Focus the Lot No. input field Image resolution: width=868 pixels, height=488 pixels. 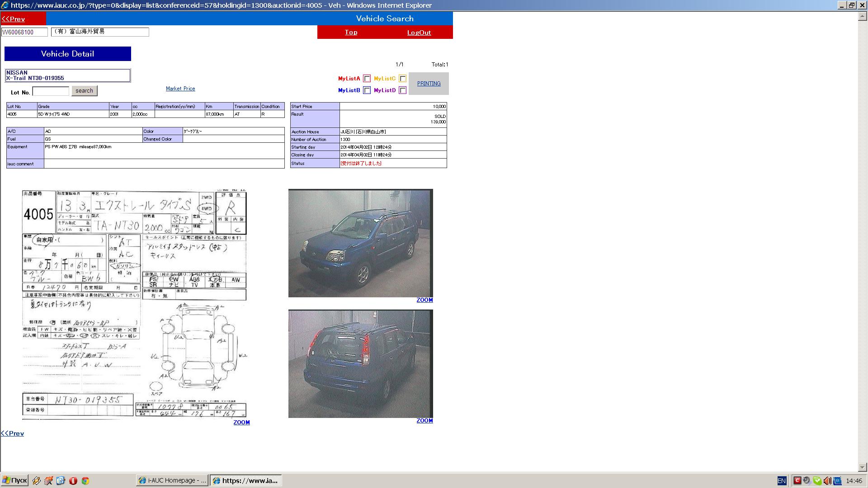51,91
